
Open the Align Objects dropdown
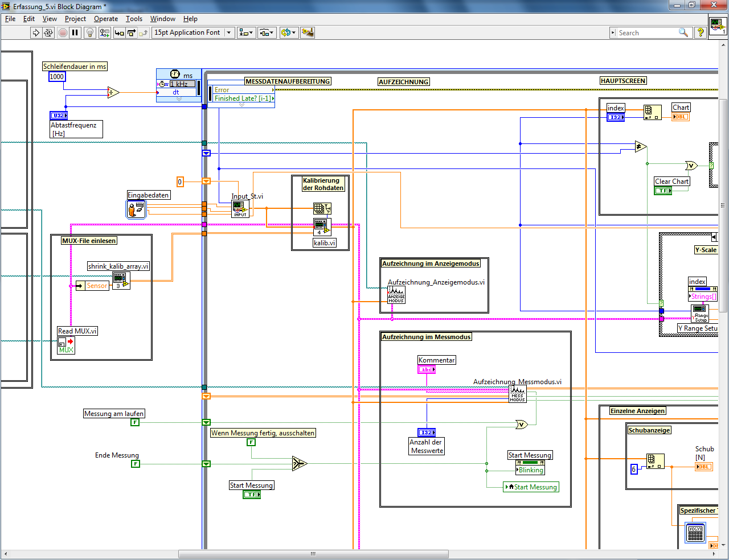coord(246,33)
